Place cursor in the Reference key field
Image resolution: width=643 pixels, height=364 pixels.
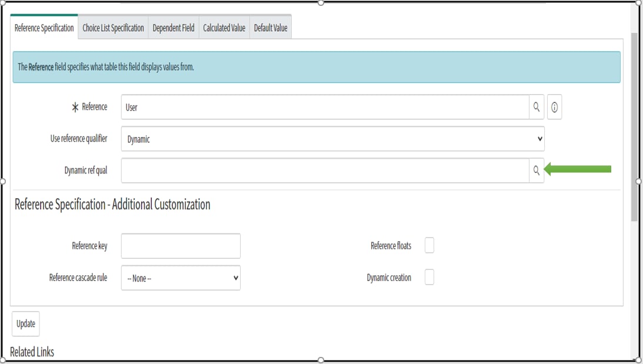pos(180,245)
